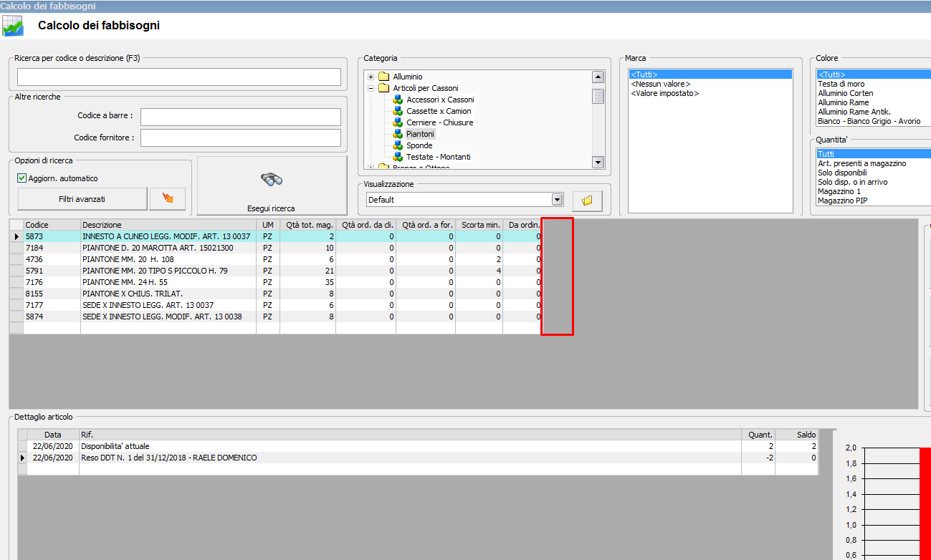
Task: Select the Disponibilita' attuale detail row
Action: [418, 446]
